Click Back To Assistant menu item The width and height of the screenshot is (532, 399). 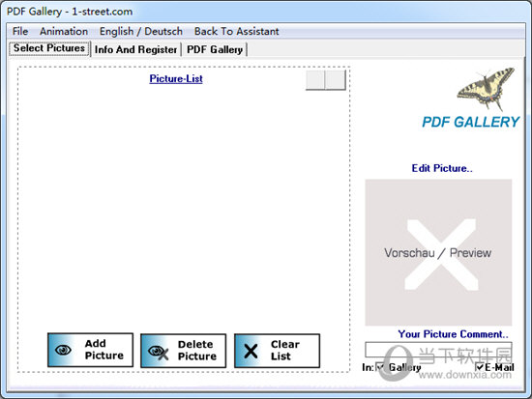236,31
